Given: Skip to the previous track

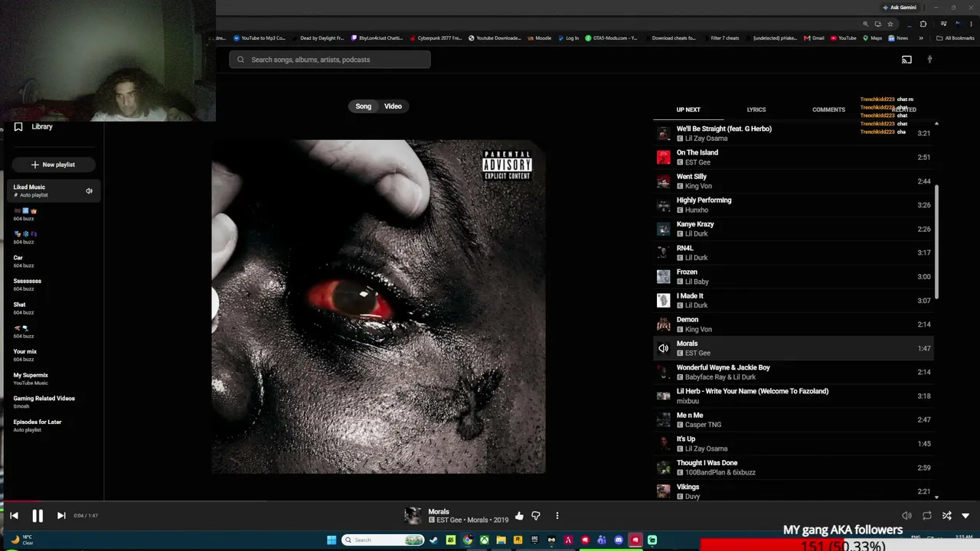Looking at the screenshot, I should (x=14, y=516).
